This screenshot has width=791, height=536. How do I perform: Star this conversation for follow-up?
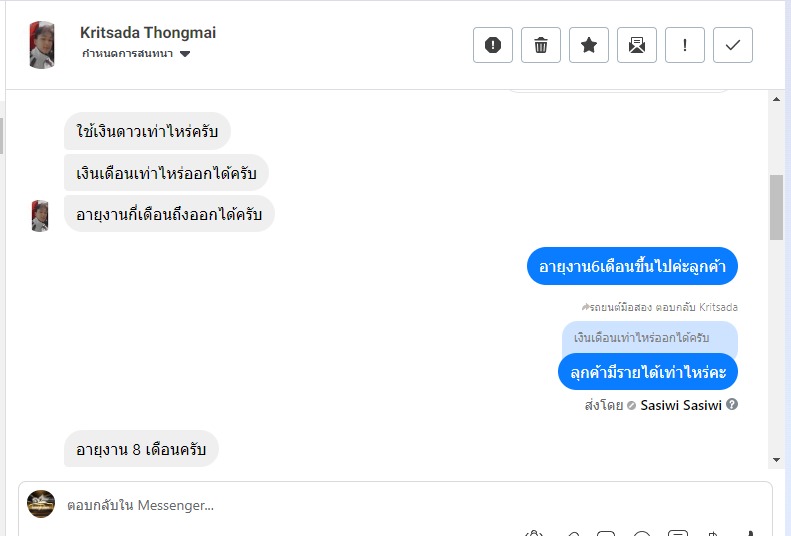tap(589, 45)
